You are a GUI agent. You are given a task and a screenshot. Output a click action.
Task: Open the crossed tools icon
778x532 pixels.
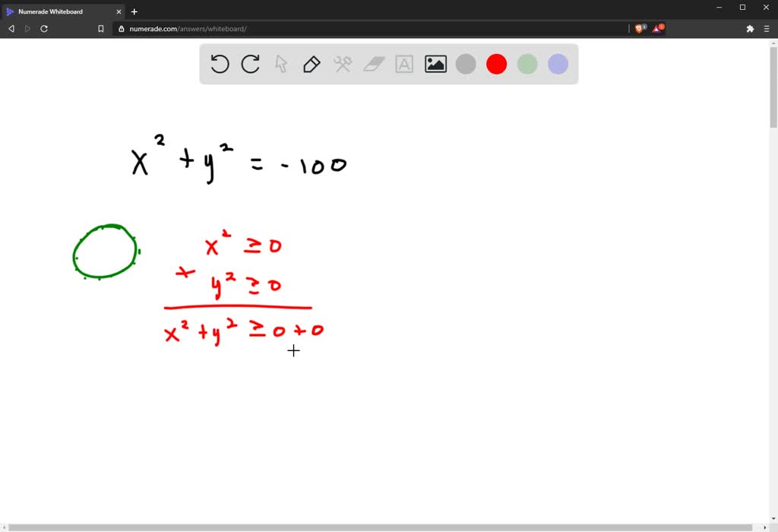pyautogui.click(x=343, y=64)
